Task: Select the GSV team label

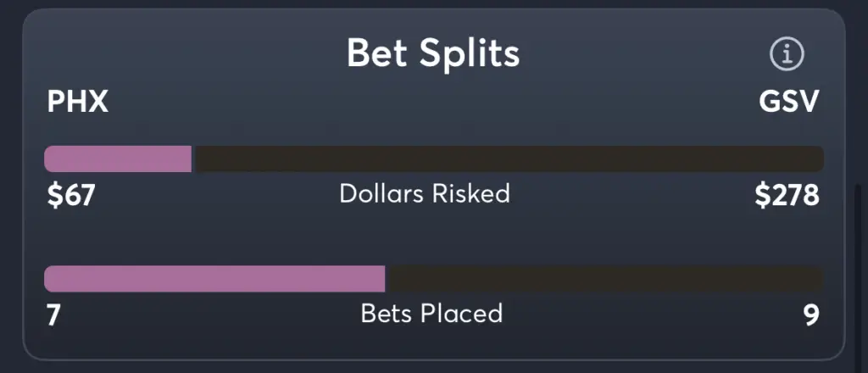Action: 789,103
